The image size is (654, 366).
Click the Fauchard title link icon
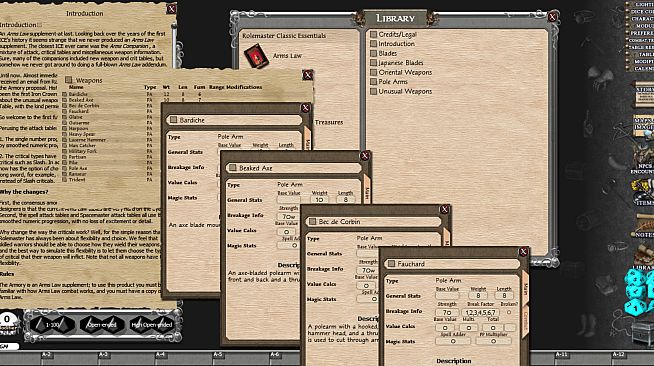click(x=391, y=264)
